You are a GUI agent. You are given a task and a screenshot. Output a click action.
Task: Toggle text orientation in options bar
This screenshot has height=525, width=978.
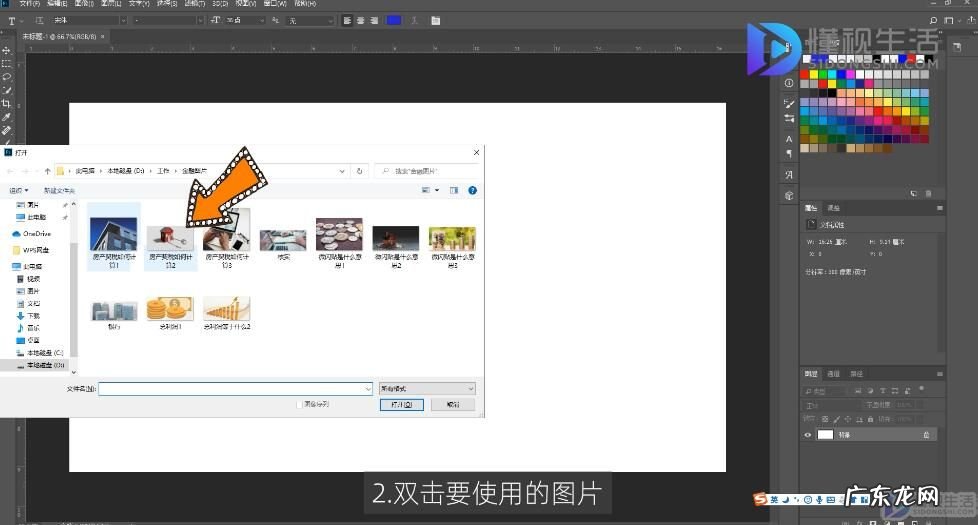click(39, 21)
